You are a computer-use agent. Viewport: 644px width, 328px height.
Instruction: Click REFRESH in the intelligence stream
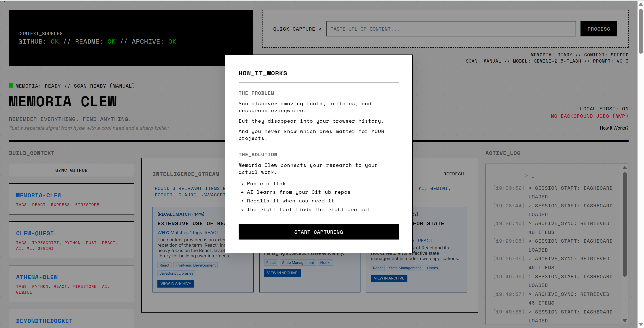click(453, 174)
